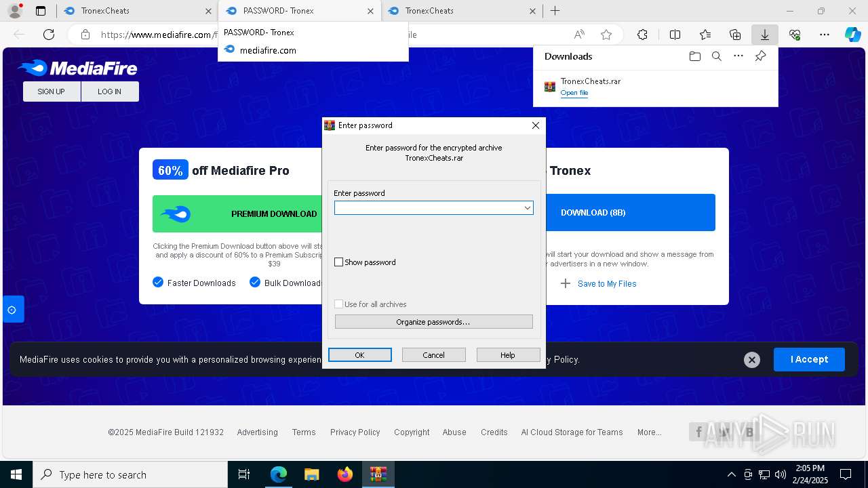Viewport: 868px width, 488px height.
Task: Show hidden system tray icons
Action: (x=731, y=474)
